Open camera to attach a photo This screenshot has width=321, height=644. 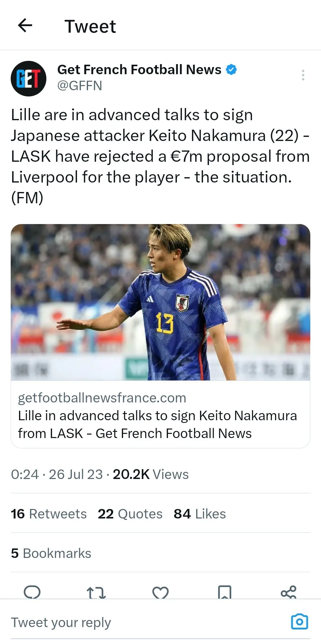click(x=300, y=621)
